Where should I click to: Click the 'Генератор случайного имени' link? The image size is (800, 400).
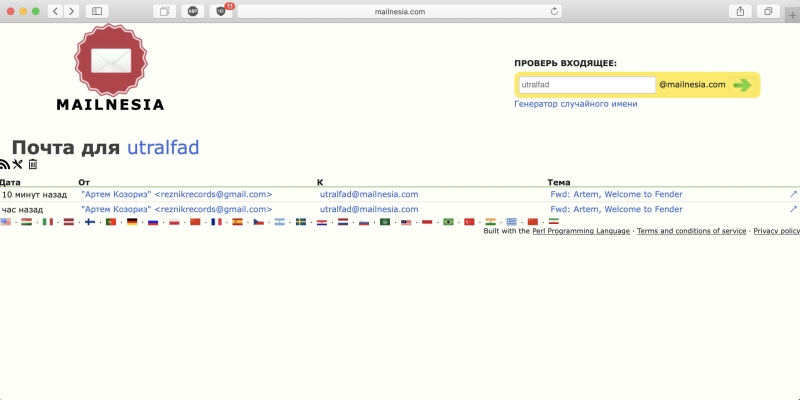[x=575, y=104]
